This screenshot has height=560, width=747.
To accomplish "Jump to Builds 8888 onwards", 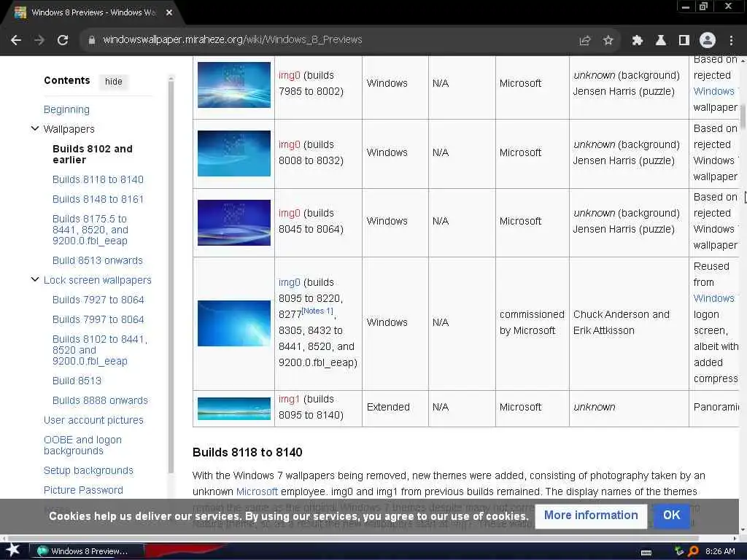I will click(100, 400).
